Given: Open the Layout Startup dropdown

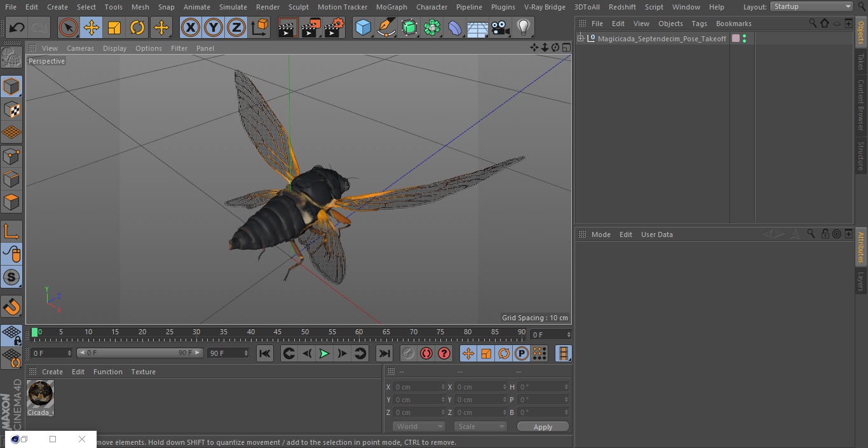Looking at the screenshot, I should pos(811,6).
